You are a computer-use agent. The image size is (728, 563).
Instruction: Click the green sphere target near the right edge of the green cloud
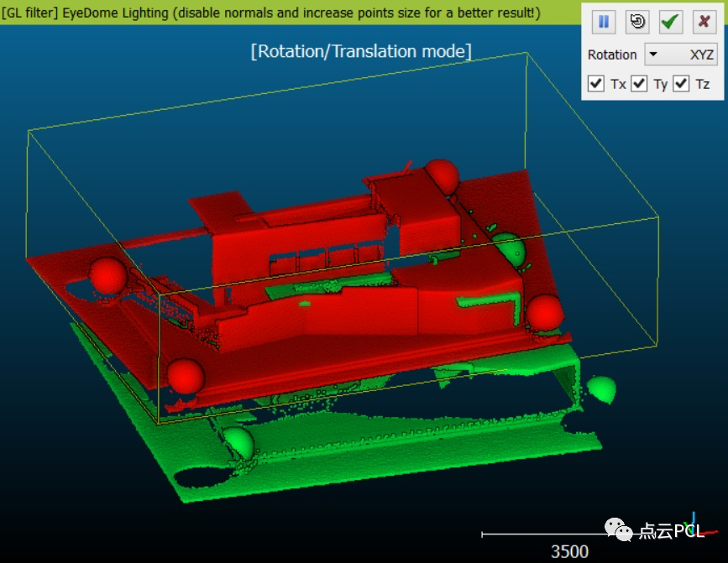coord(602,388)
